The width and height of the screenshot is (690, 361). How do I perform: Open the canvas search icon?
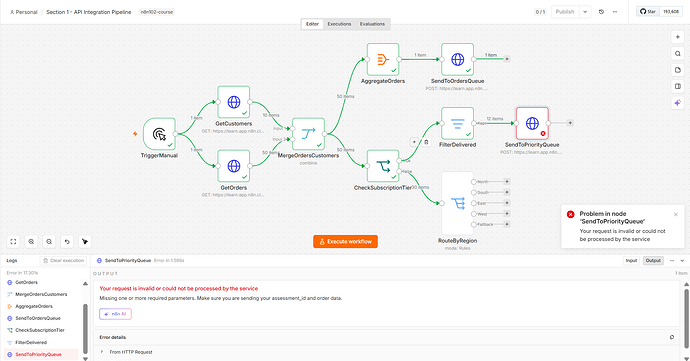click(678, 54)
